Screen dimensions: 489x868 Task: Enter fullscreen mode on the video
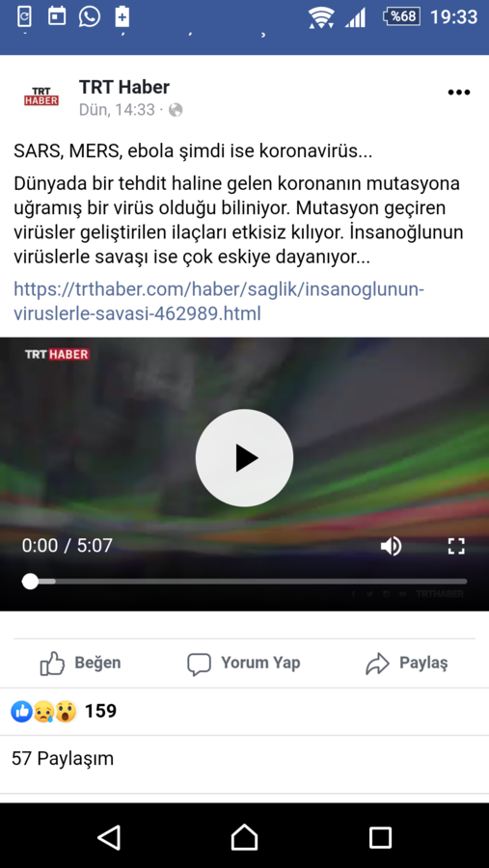[456, 547]
